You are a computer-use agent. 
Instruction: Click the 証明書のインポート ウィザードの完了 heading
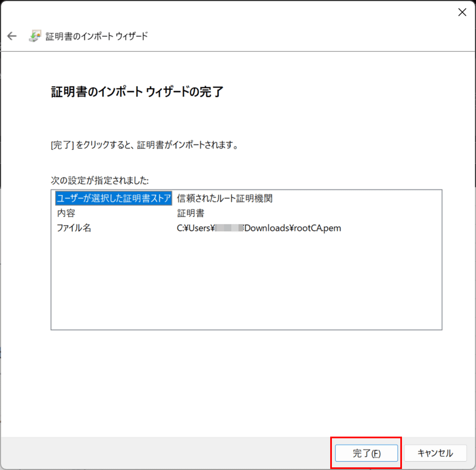[x=137, y=92]
